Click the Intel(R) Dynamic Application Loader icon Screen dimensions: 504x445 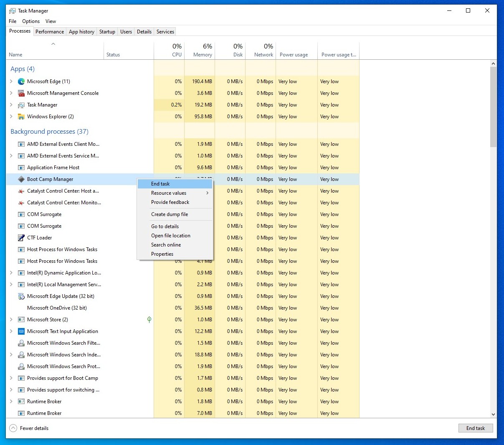21,273
